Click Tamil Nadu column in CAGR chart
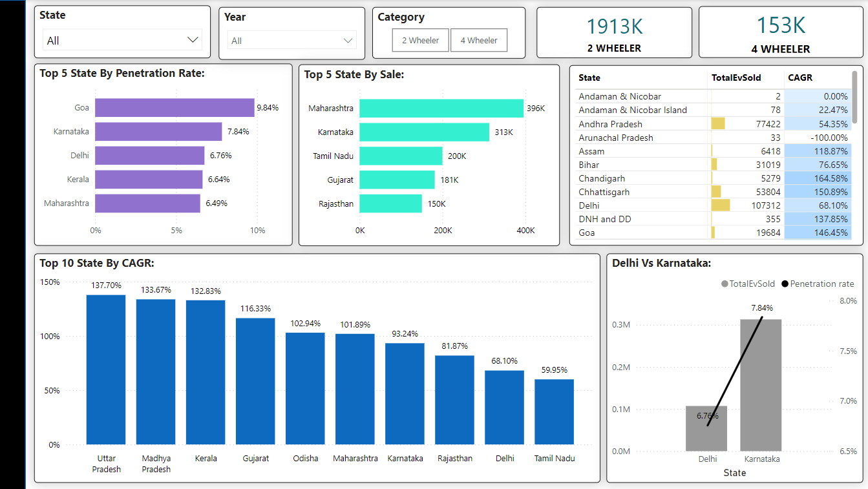868x489 pixels. [555, 411]
